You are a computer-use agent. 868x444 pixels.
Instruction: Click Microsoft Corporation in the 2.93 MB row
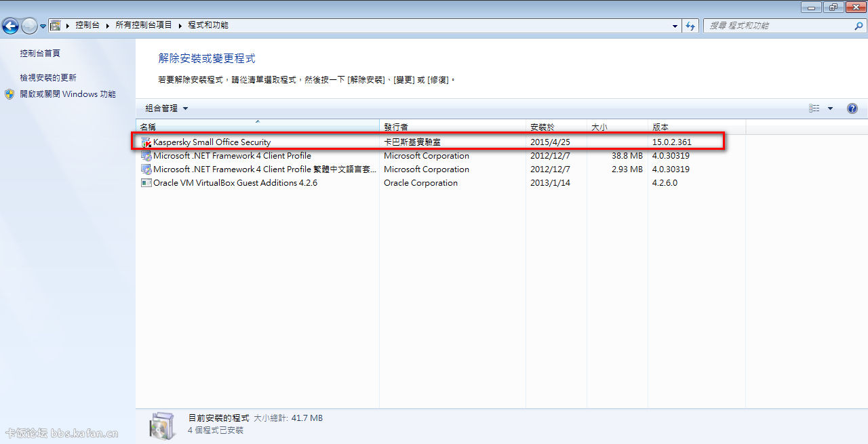[x=427, y=169]
